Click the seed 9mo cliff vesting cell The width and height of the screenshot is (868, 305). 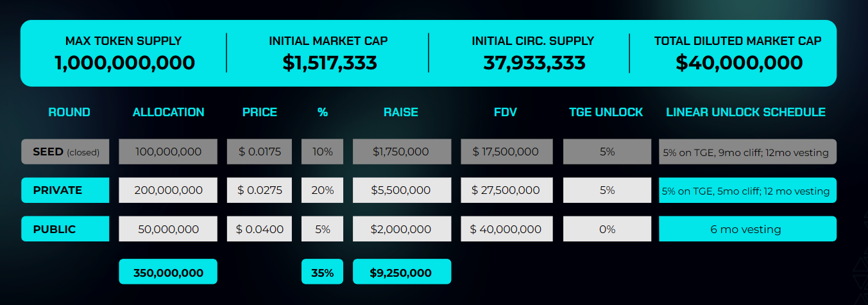pyautogui.click(x=747, y=153)
